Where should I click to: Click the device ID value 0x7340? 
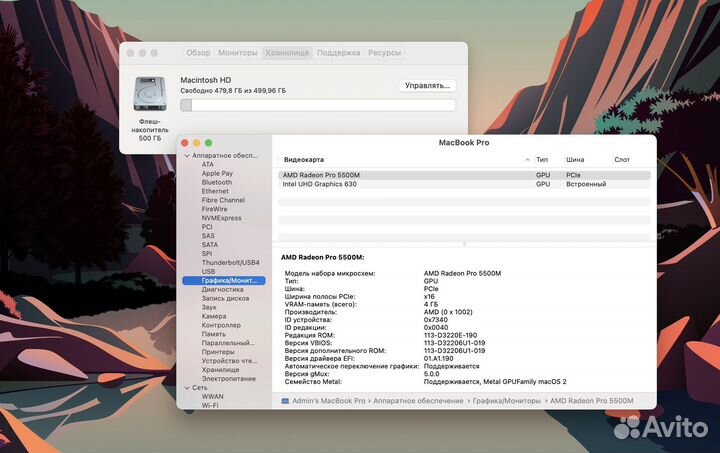435,320
